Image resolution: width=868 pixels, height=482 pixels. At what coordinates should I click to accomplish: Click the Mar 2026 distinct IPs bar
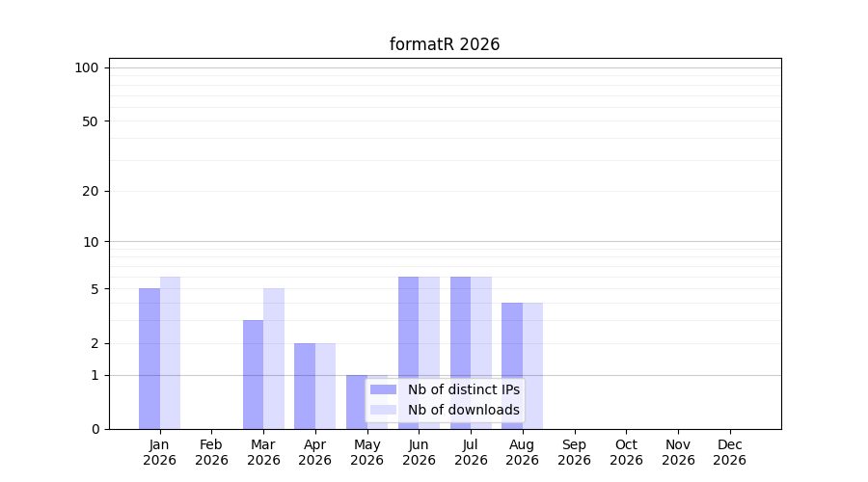tap(253, 375)
